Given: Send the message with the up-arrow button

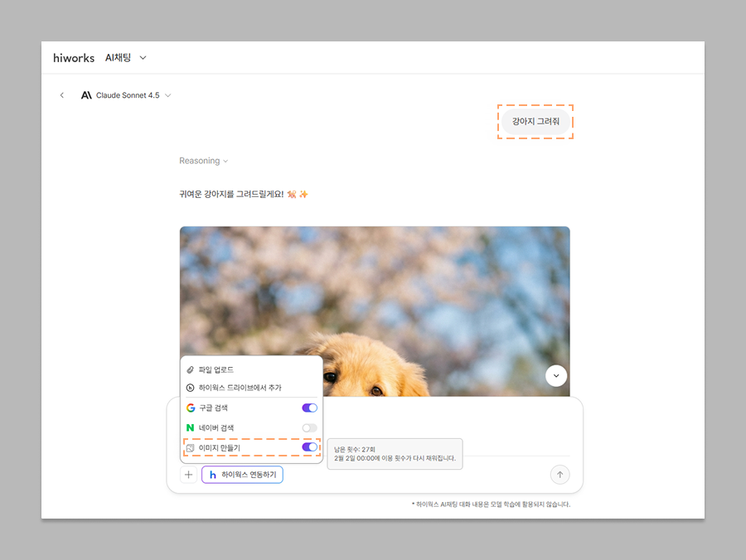Looking at the screenshot, I should (559, 475).
